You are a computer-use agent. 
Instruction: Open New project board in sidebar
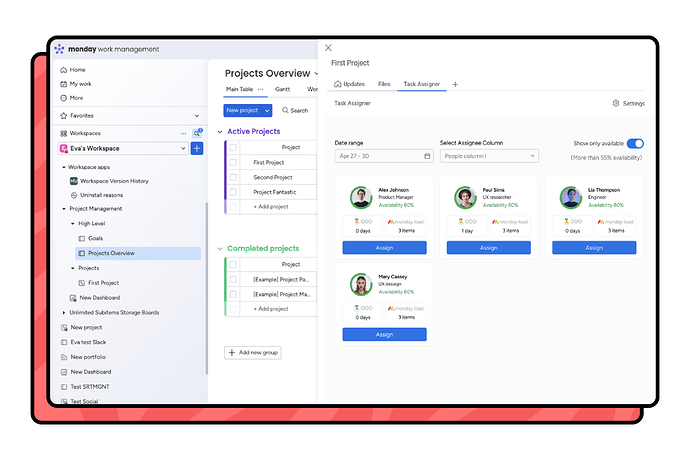[x=81, y=328]
